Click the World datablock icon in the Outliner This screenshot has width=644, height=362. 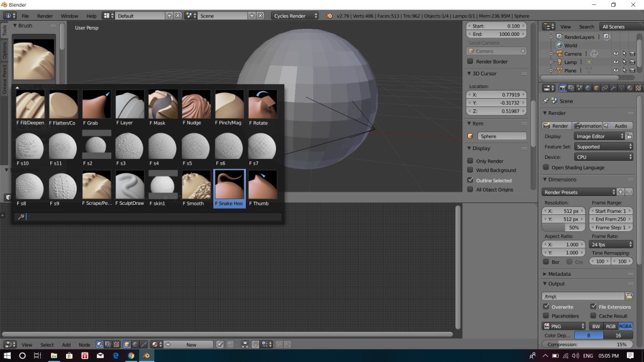[559, 45]
